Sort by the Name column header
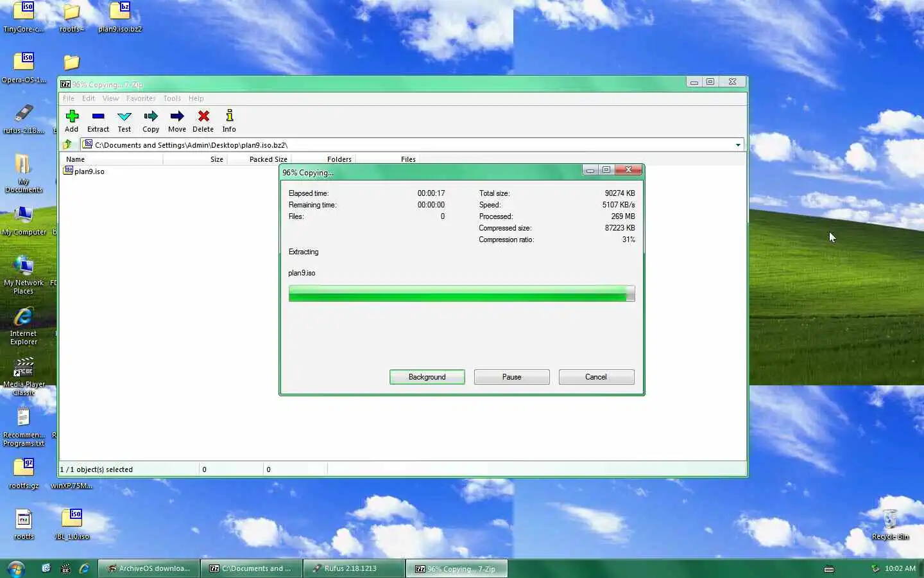 [111, 159]
